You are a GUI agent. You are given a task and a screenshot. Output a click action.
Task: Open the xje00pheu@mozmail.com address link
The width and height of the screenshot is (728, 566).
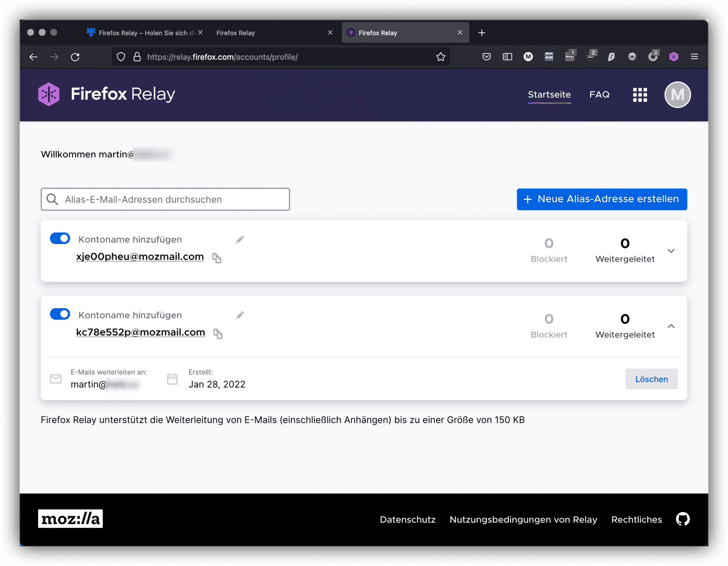point(140,257)
